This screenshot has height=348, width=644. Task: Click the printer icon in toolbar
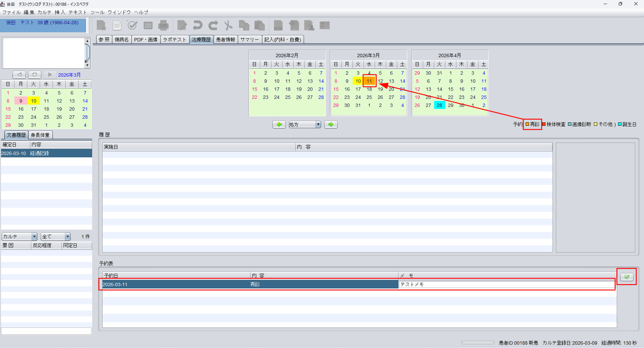point(163,26)
